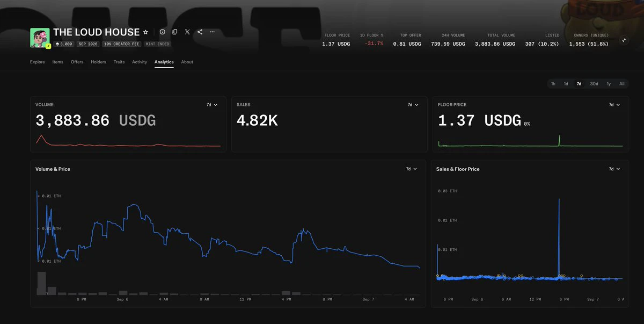644x324 pixels.
Task: Click the Sep 7 label on Volume & Price axis
Action: [x=369, y=299]
